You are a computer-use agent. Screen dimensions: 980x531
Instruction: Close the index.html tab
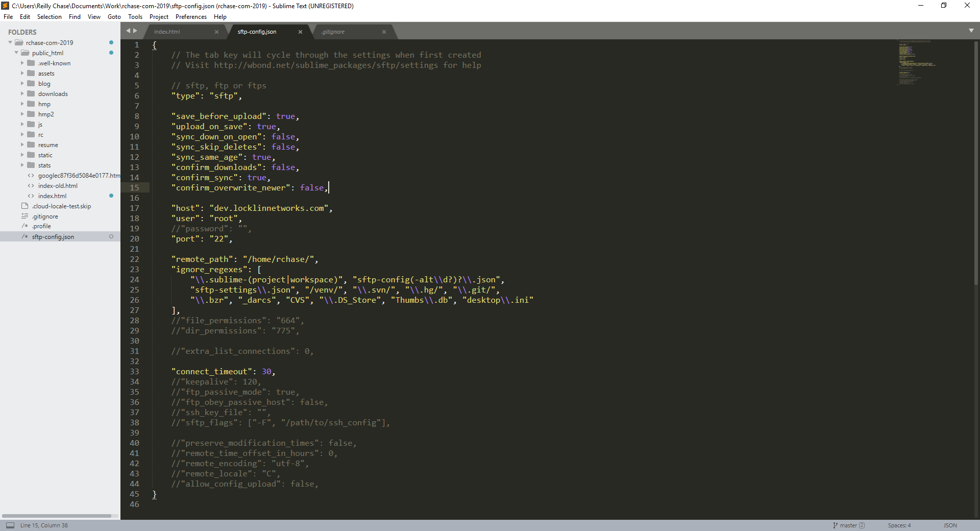[x=216, y=32]
